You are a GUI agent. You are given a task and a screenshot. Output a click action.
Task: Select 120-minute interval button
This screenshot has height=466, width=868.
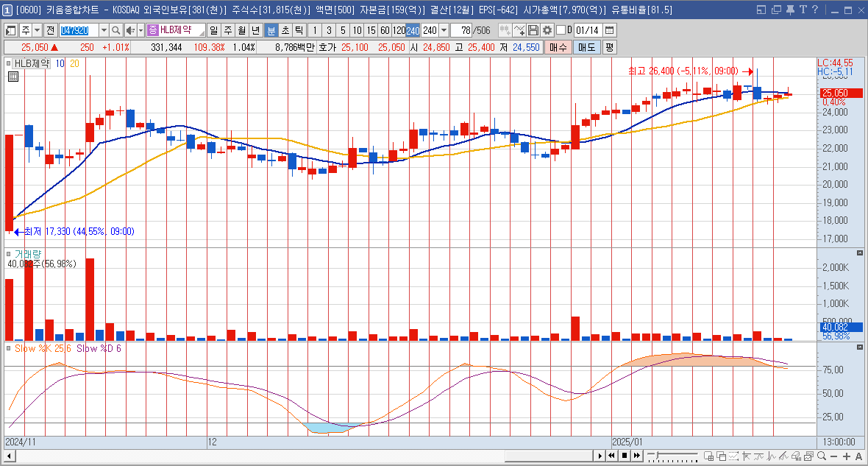(x=399, y=30)
